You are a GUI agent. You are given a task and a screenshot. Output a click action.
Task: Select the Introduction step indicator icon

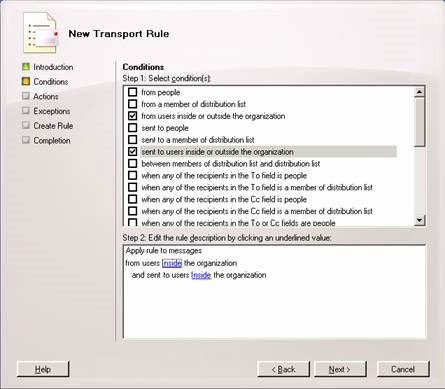tap(26, 67)
